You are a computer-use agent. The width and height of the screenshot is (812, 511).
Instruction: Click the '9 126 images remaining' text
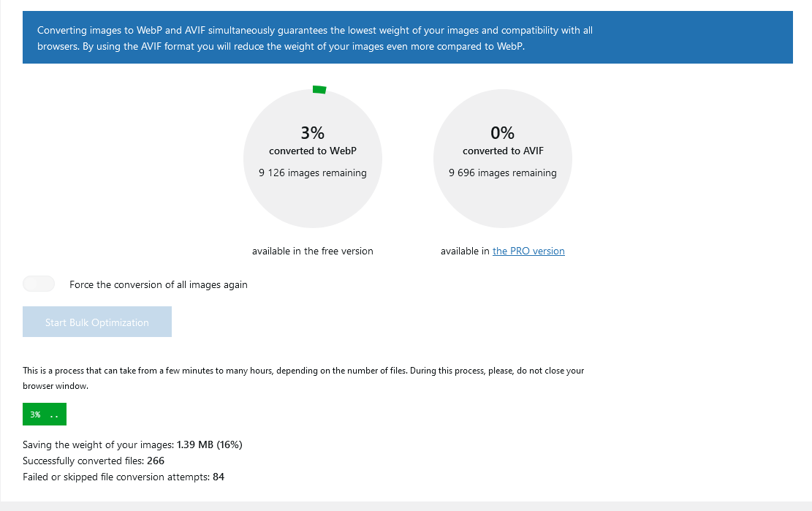coord(313,173)
